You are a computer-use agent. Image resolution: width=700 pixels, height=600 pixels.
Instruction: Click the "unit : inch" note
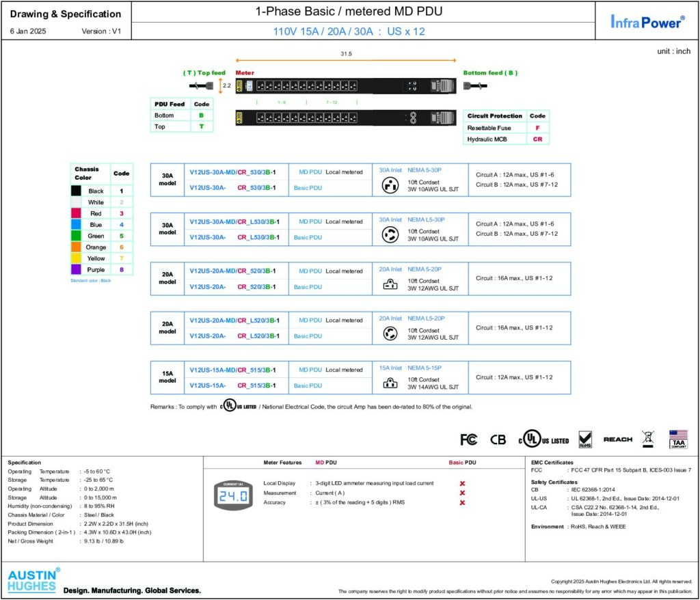[673, 51]
